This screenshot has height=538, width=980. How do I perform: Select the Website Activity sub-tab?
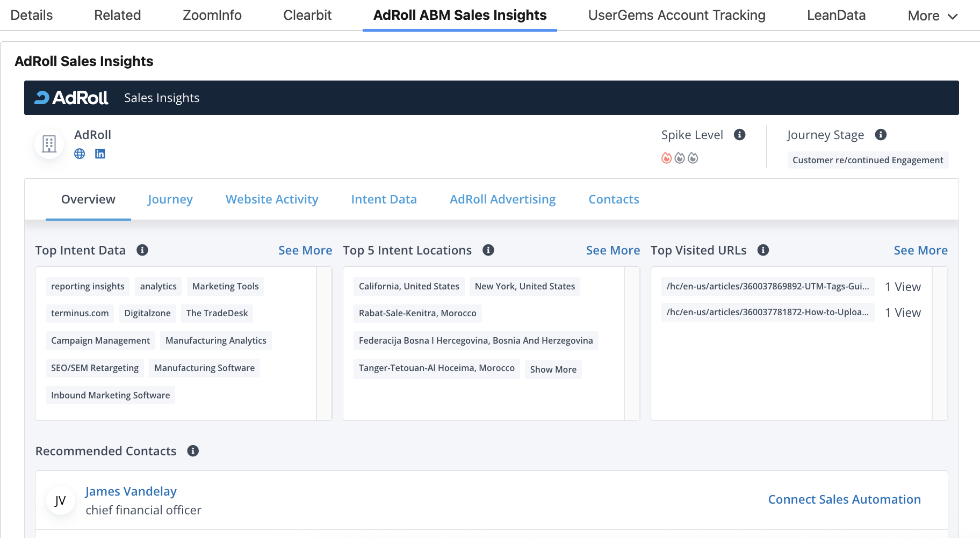pos(272,199)
